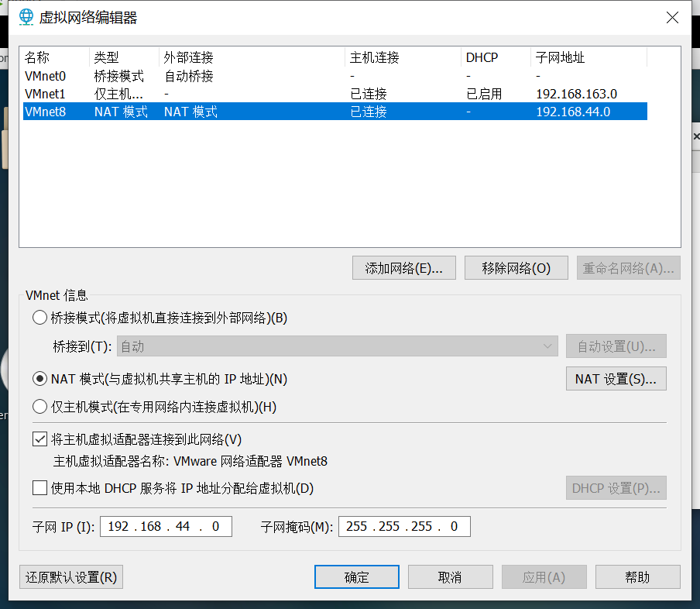
Task: Open help via the 帮助 button
Action: (x=637, y=577)
